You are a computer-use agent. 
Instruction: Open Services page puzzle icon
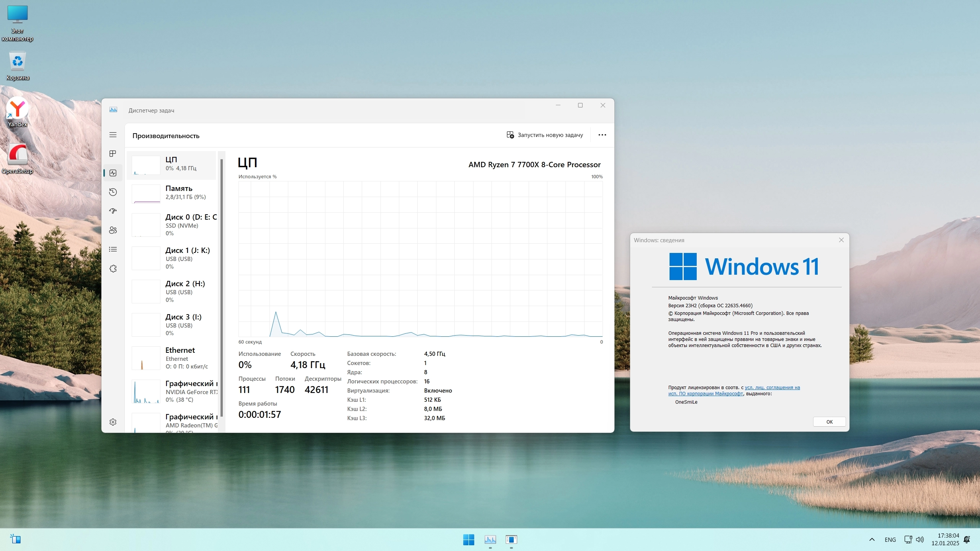coord(113,269)
